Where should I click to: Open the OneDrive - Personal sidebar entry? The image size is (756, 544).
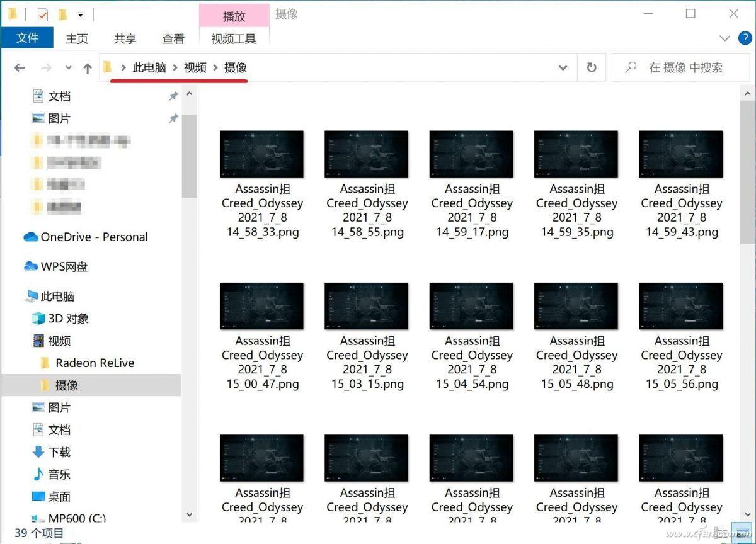click(93, 237)
